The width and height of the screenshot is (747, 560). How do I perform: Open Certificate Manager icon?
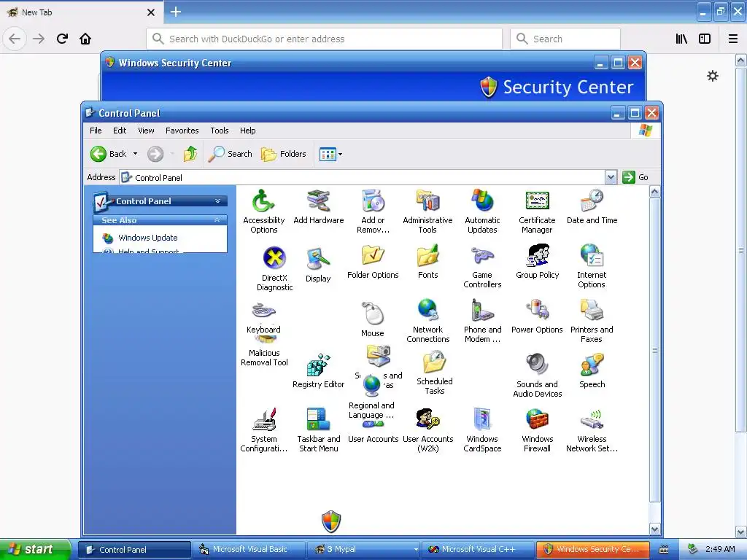pyautogui.click(x=537, y=211)
